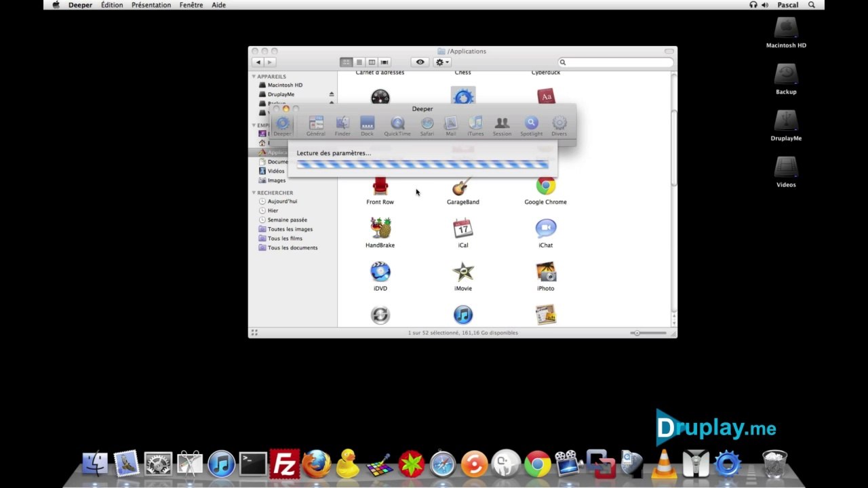Screen dimensions: 868x488
Task: Open the QuickTime settings pane
Action: point(397,125)
